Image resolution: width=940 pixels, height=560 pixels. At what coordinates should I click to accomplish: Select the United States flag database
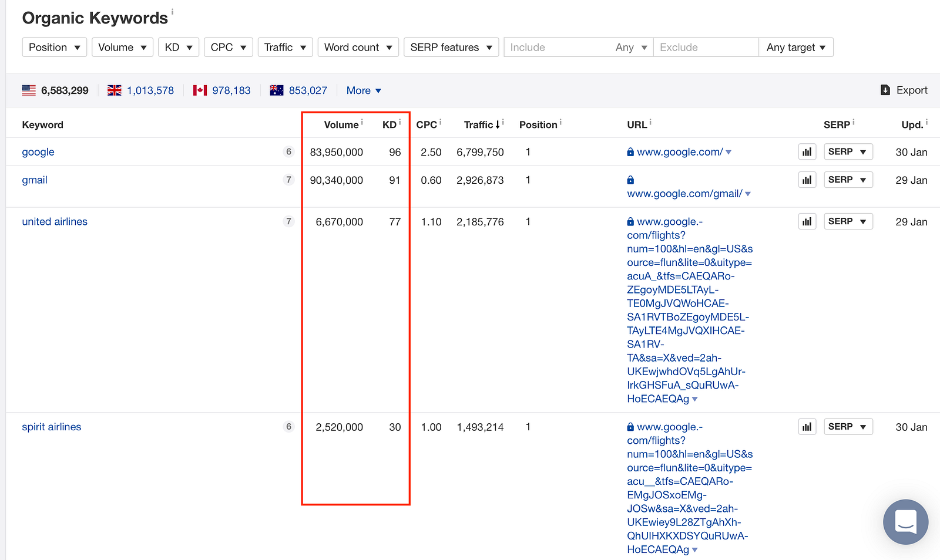pos(29,90)
